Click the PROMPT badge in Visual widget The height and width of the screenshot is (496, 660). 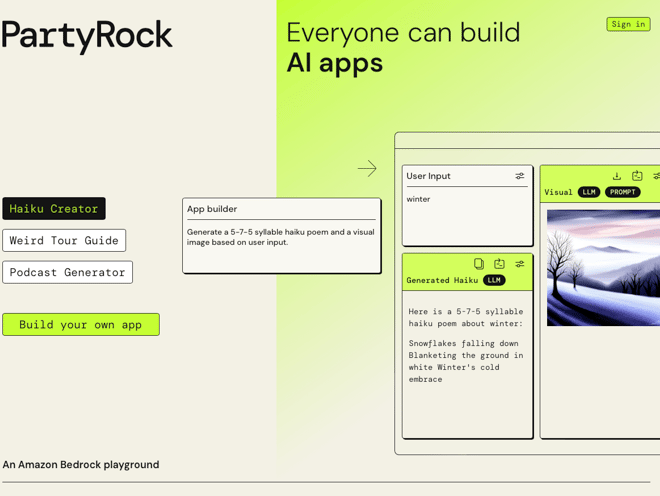tap(623, 192)
